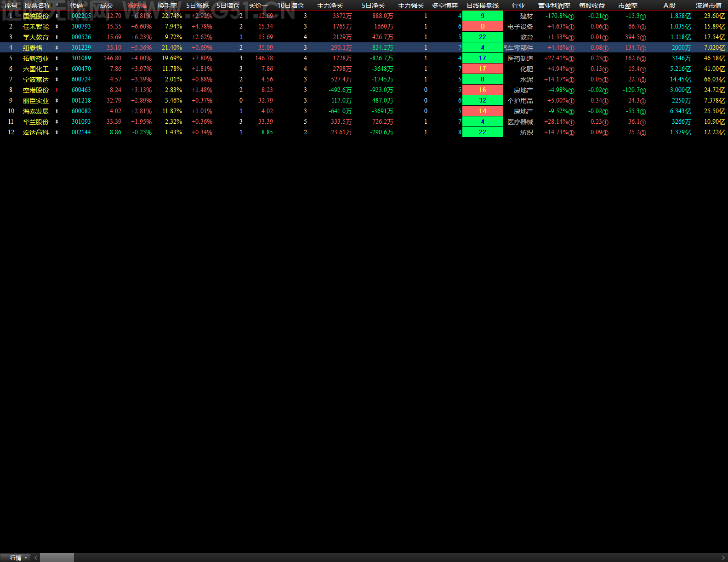The image size is (728, 562).
Task: Click marker icon beside 纽泰格
Action: (57, 48)
